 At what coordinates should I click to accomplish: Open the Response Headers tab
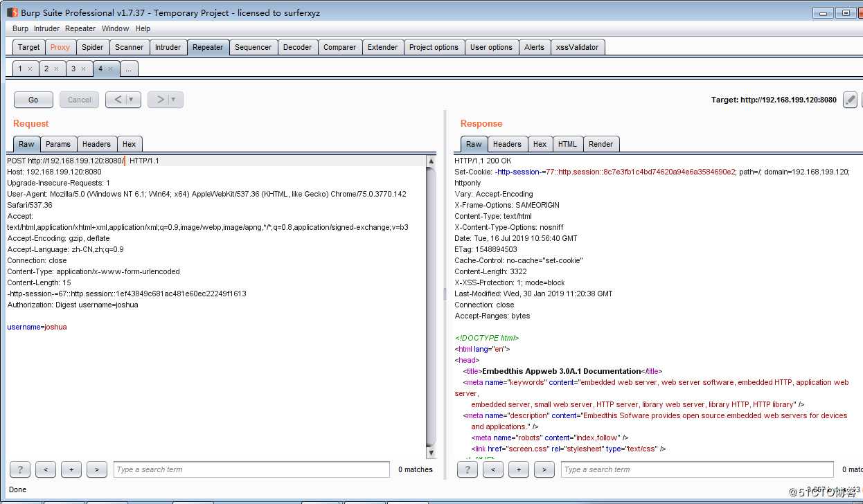pyautogui.click(x=507, y=144)
